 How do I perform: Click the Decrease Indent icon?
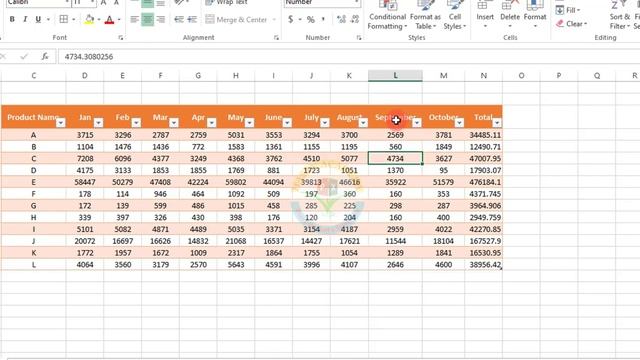(179, 19)
